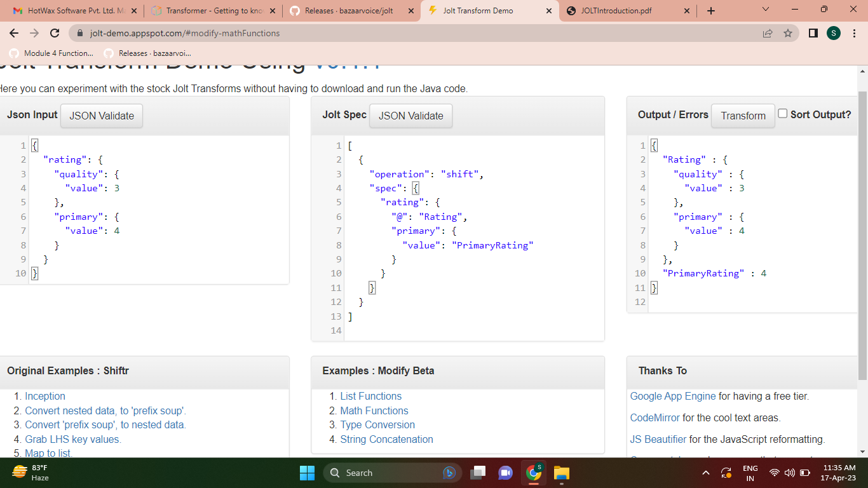Click "PrimaryRating" : 4 line in output
This screenshot has height=488, width=868.
click(714, 273)
